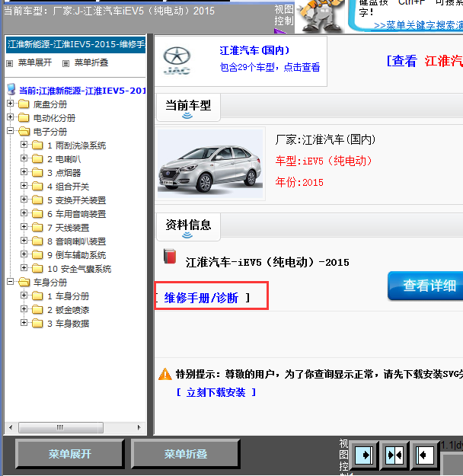
Task: Click the center-split view control icon
Action: click(394, 455)
